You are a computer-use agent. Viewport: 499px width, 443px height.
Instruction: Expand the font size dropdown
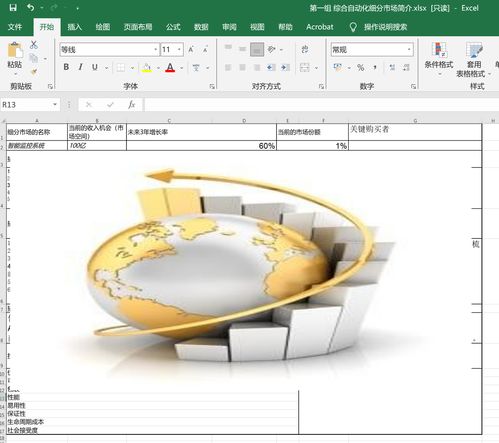(x=179, y=50)
